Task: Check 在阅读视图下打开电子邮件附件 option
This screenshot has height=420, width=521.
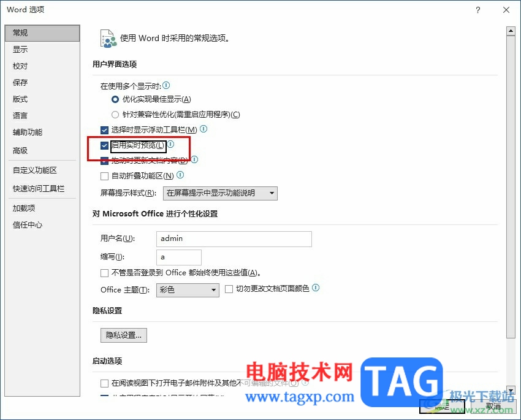Action: click(104, 383)
